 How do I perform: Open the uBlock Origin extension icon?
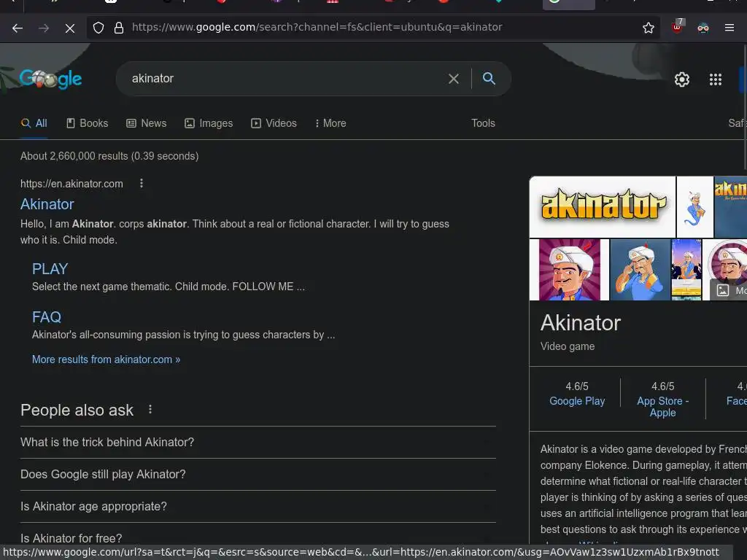coord(677,27)
